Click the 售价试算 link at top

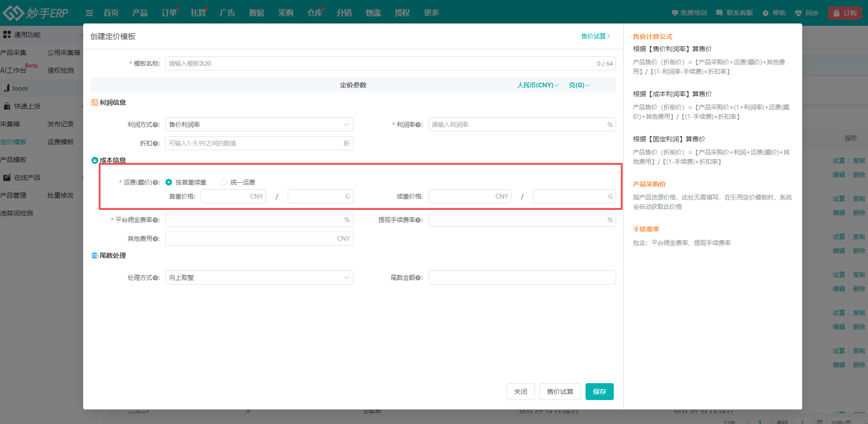pyautogui.click(x=595, y=36)
